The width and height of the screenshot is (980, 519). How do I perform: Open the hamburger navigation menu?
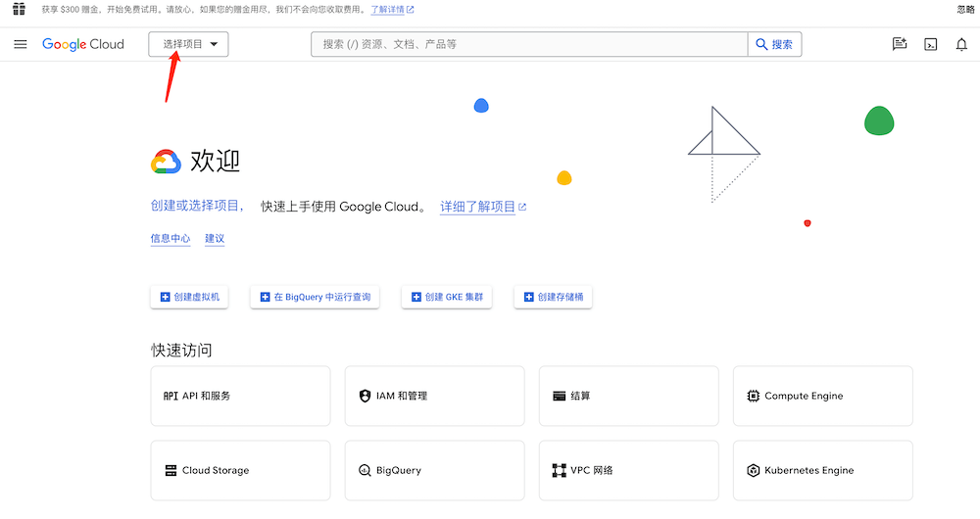21,44
